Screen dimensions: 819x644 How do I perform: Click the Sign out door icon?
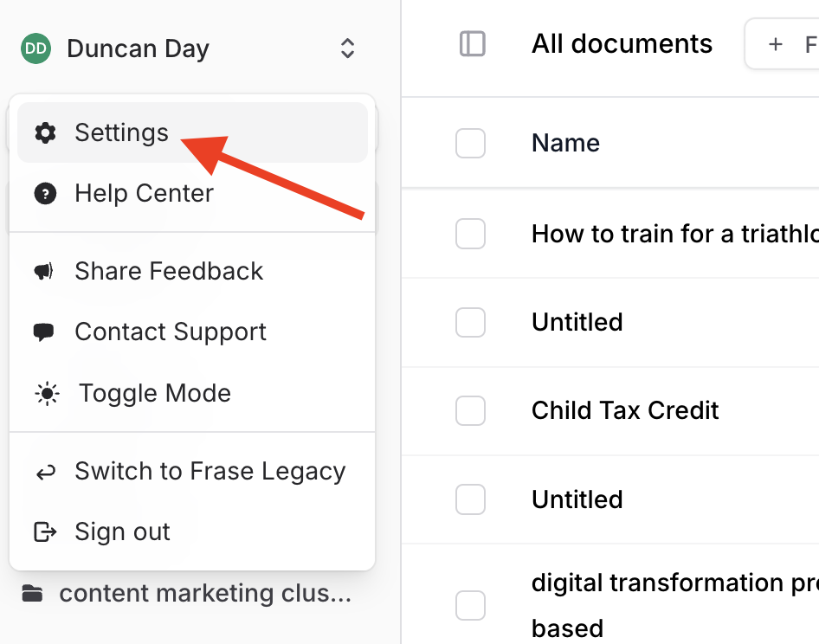[45, 531]
